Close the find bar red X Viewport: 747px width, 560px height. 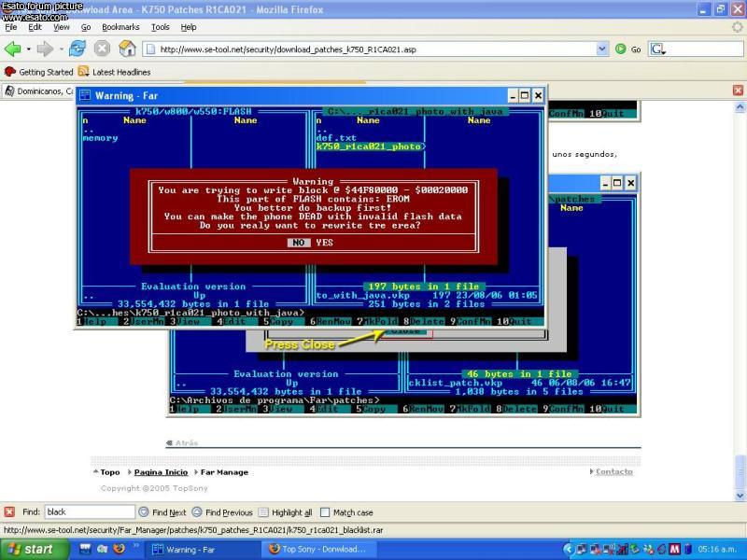tap(9, 511)
